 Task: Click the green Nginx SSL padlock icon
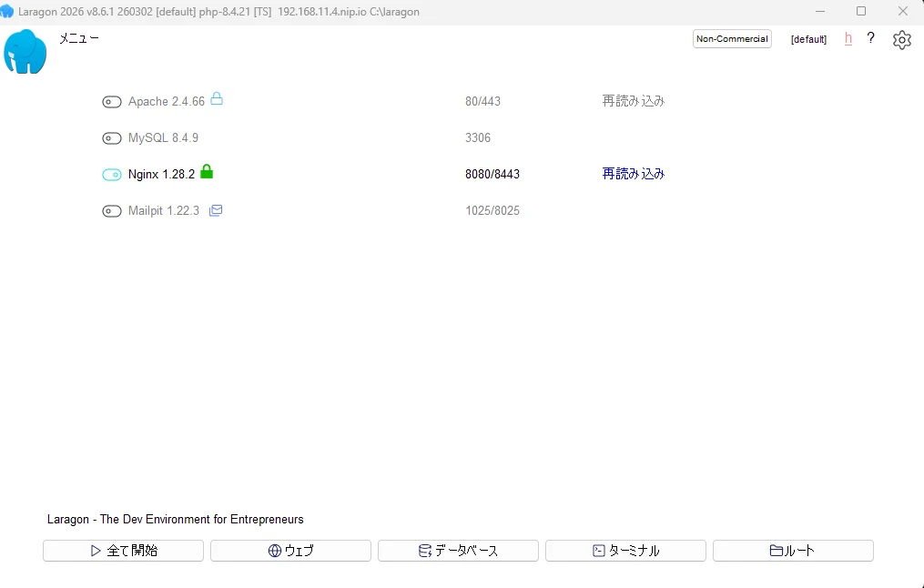pos(207,171)
